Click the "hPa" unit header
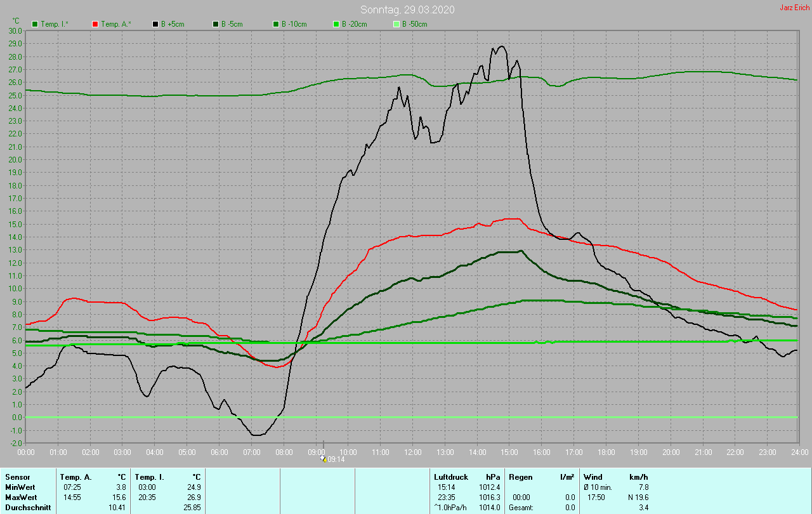 click(x=493, y=477)
